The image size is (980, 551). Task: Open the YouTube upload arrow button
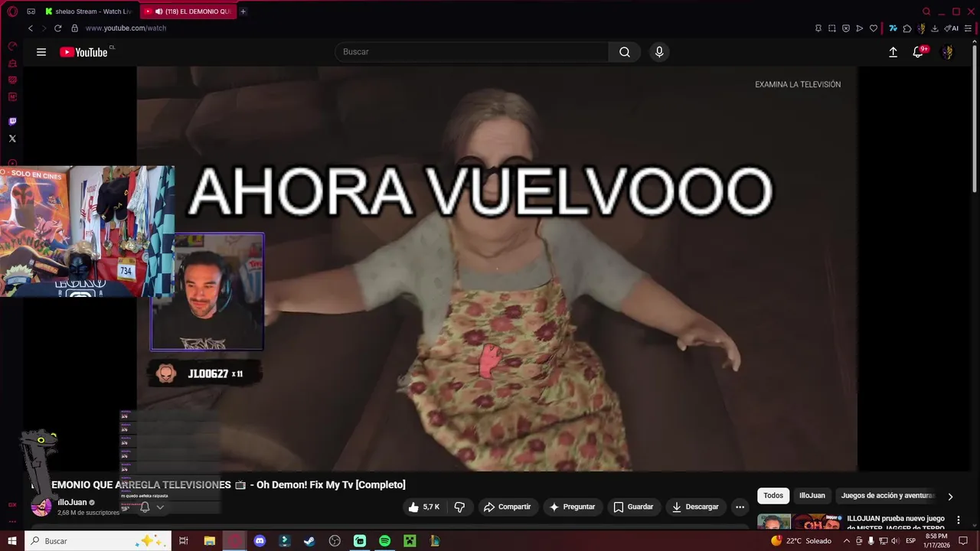[x=893, y=52]
